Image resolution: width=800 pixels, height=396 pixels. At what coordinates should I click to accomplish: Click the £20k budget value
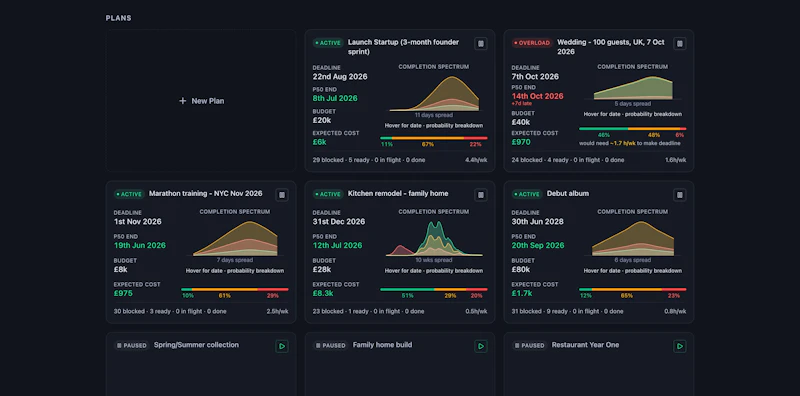click(x=322, y=120)
